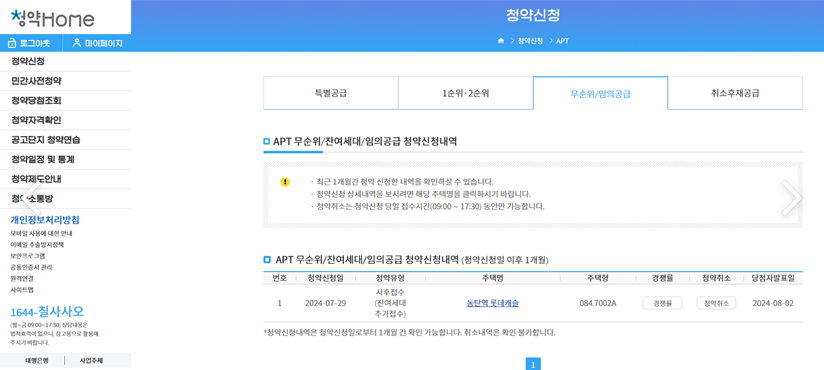This screenshot has width=824, height=370.
Task: Click the right slide arrow
Action: pos(791,198)
